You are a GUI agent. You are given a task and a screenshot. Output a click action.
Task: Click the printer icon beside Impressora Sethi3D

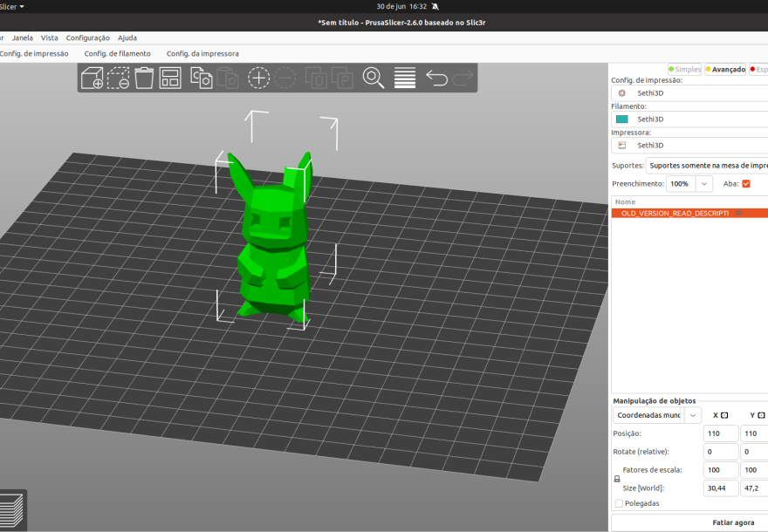[x=622, y=146]
